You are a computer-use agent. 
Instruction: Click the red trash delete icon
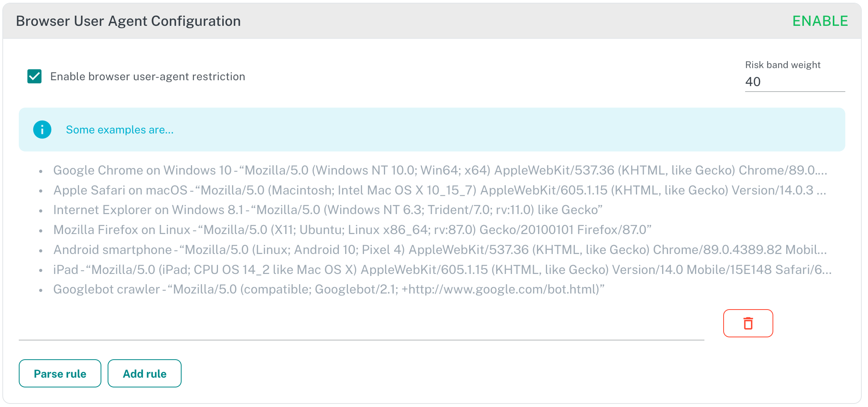pos(748,323)
